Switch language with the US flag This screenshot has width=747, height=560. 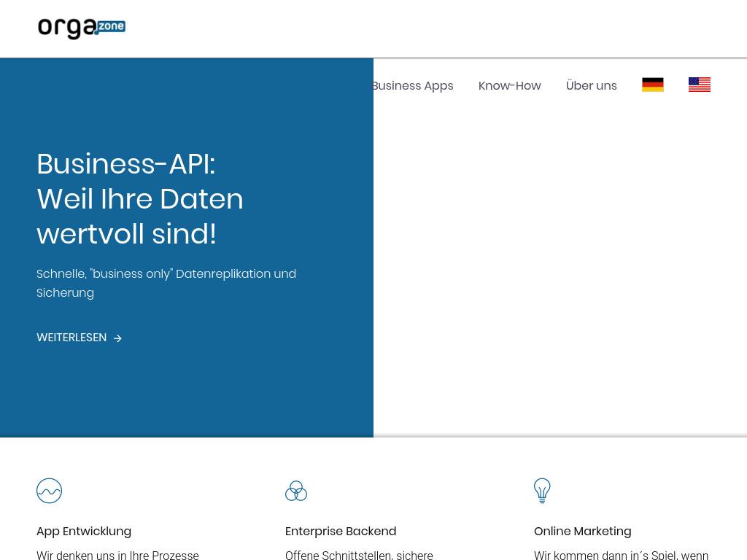click(699, 85)
